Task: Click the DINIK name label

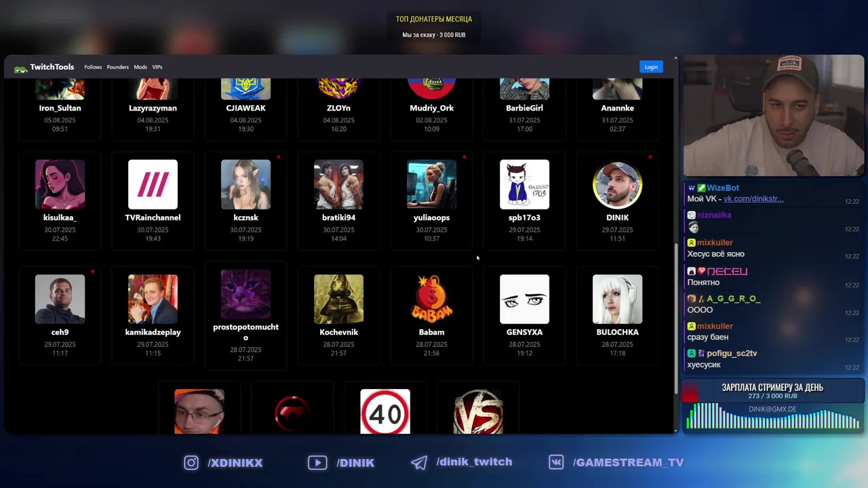Action: coord(617,218)
